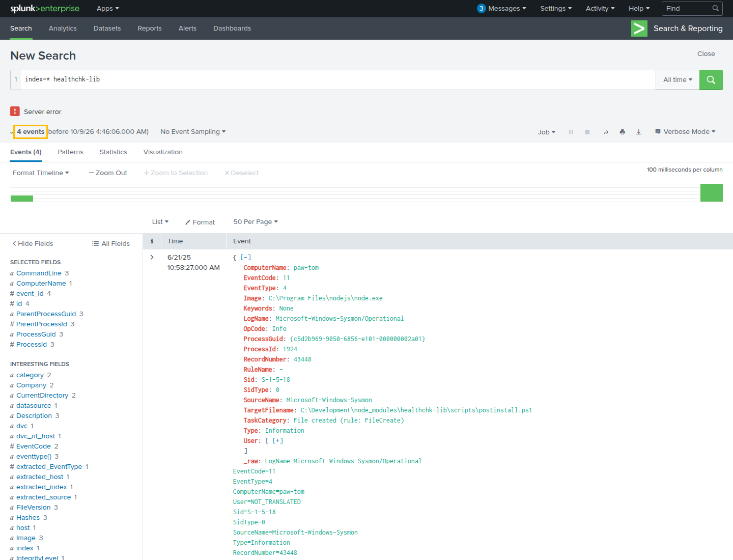Share the search job via arrow icon
Viewport: 733px width, 560px height.
point(606,132)
